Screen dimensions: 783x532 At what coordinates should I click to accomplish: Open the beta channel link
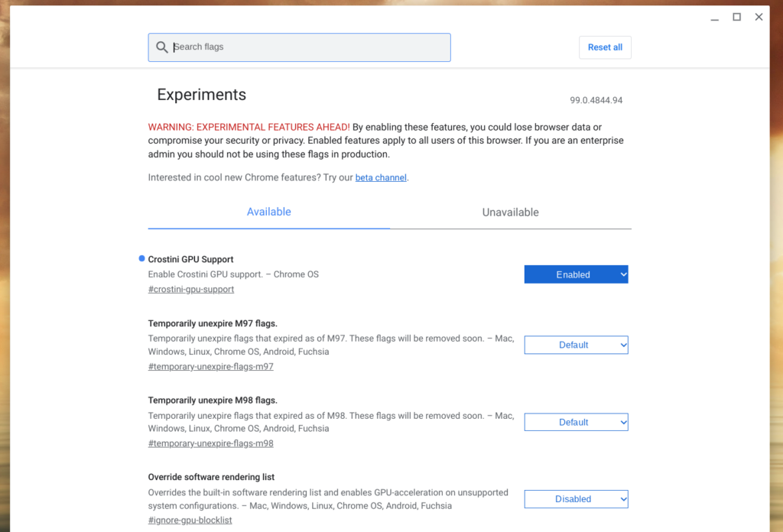381,177
